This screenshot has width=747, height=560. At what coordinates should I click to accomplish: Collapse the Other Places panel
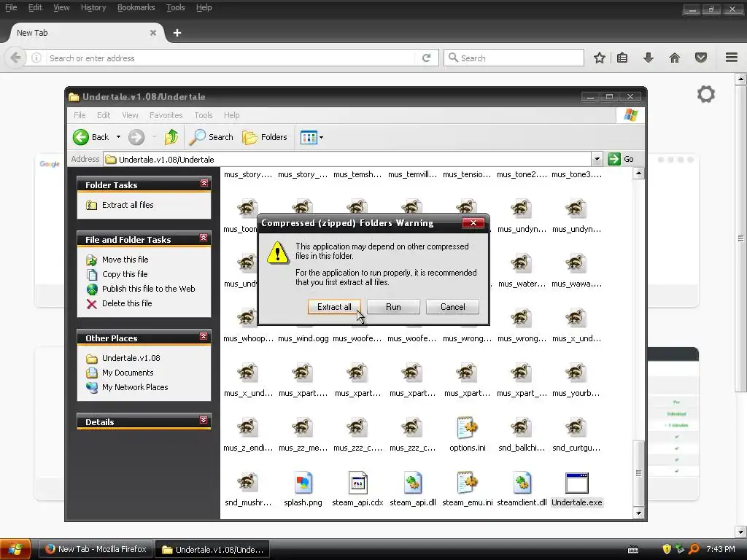204,337
